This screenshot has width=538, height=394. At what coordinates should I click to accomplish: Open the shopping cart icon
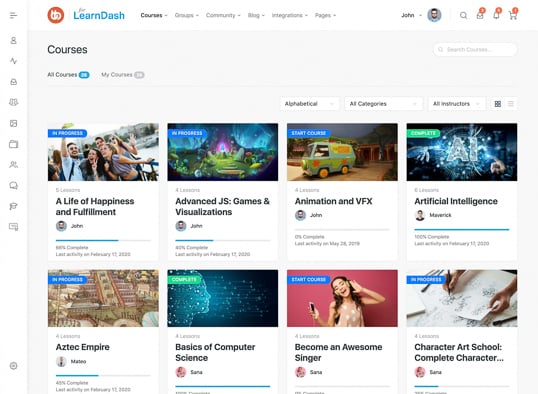[x=513, y=15]
